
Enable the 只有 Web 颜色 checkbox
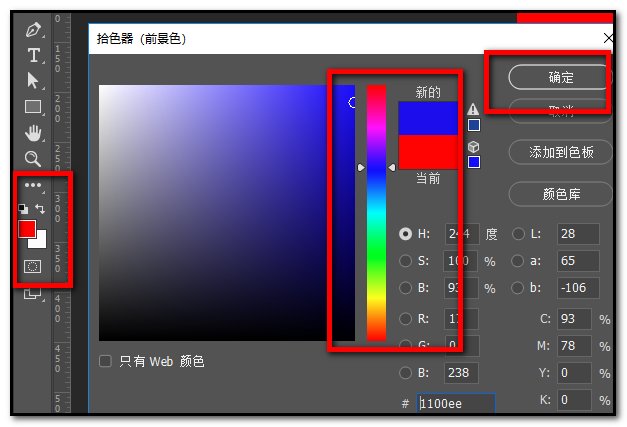point(105,361)
